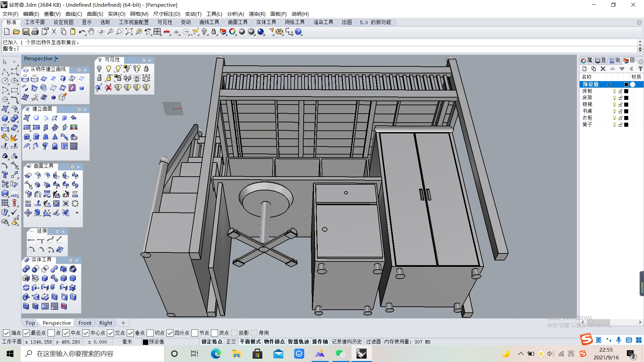The width and height of the screenshot is (644, 362).
Task: Select the Save icon in the main toolbar
Action: point(26,32)
